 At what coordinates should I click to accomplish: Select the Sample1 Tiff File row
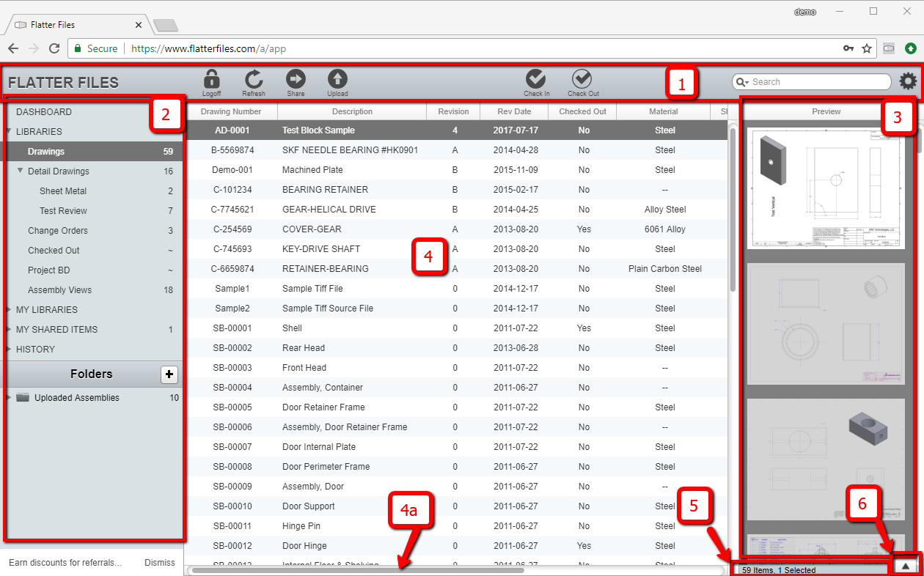pyautogui.click(x=457, y=289)
